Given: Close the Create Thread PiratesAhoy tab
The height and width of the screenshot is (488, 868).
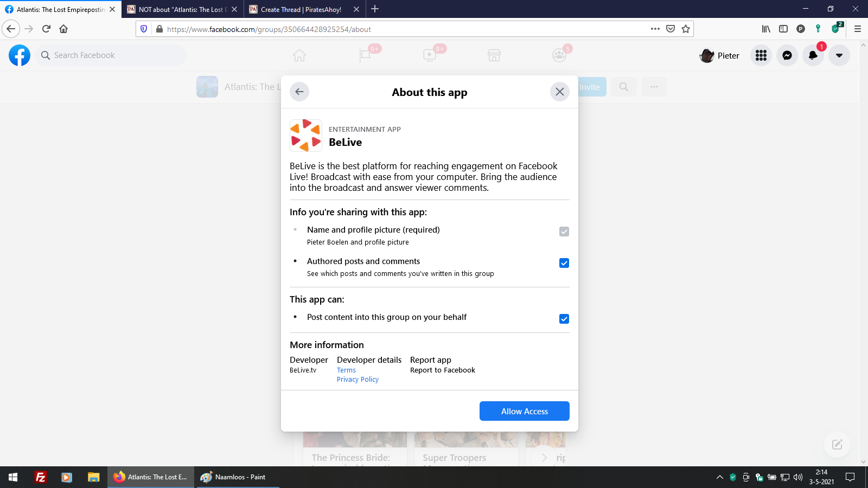Looking at the screenshot, I should coord(356,9).
